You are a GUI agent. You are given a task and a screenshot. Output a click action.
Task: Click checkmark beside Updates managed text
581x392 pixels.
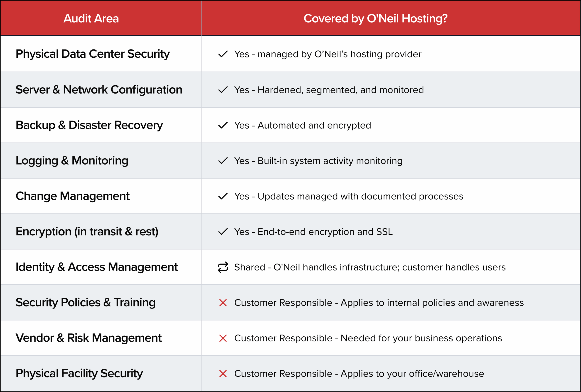223,196
